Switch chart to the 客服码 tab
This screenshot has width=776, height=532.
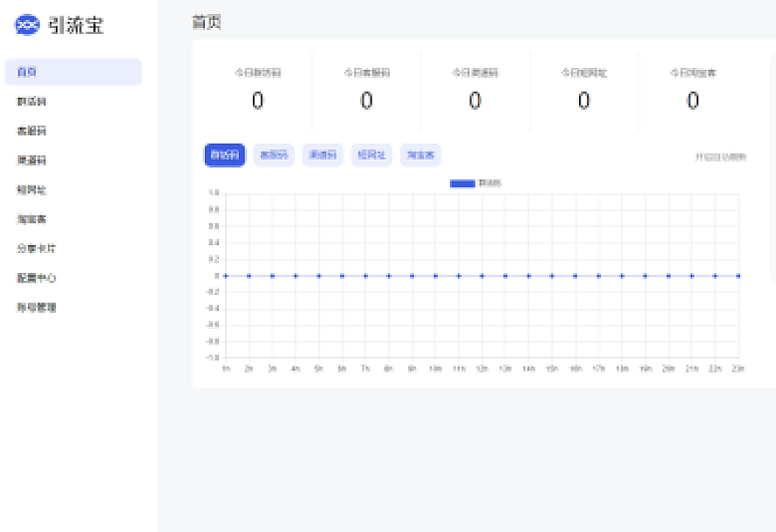274,155
